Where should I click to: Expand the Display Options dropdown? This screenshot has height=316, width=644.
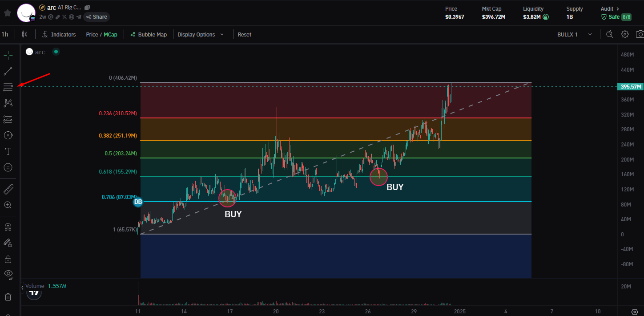tap(201, 34)
